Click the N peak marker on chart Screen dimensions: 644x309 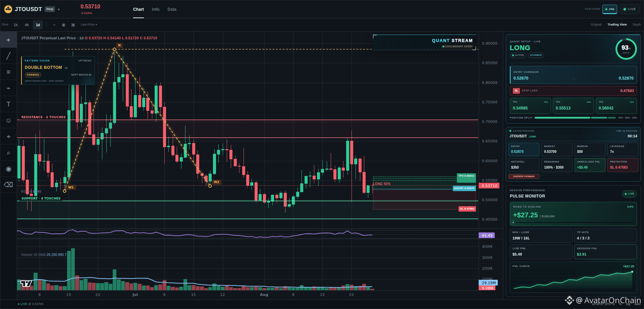pyautogui.click(x=119, y=45)
